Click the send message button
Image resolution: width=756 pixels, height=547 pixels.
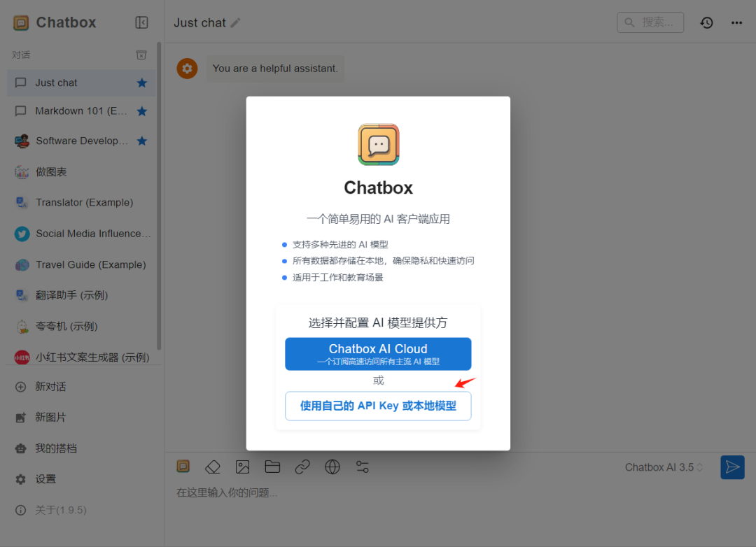[x=732, y=467]
